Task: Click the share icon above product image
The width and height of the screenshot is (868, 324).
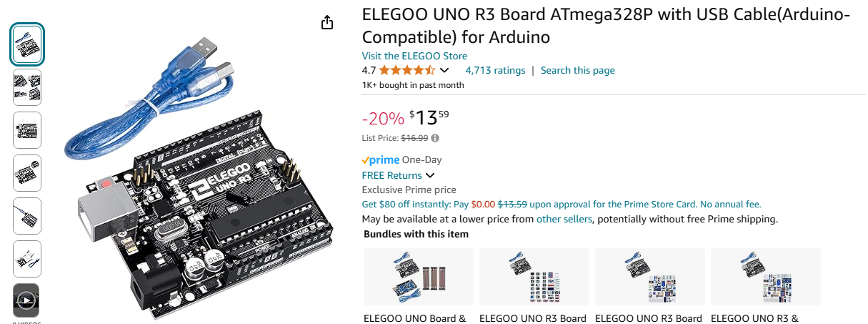Action: pos(327,23)
